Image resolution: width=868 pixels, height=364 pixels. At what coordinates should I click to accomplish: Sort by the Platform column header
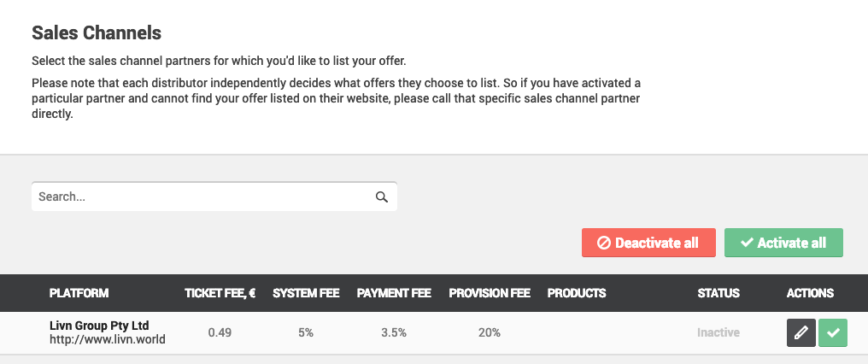click(x=79, y=293)
